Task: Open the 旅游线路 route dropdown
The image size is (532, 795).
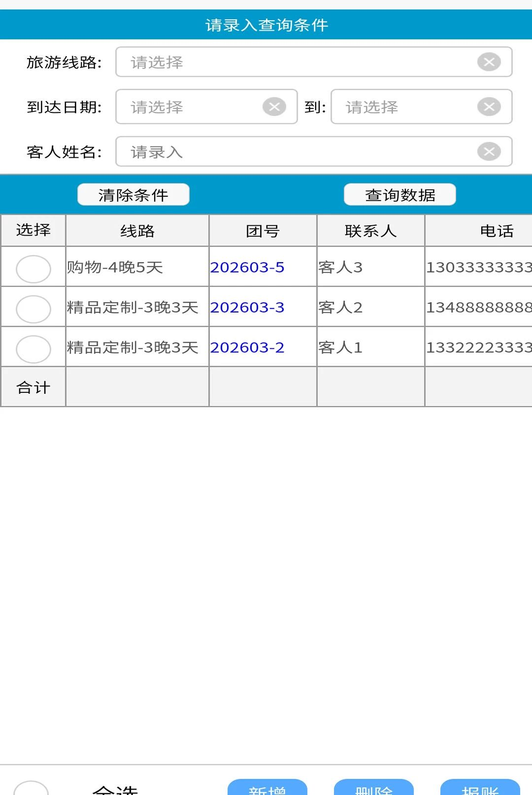Action: [x=296, y=62]
